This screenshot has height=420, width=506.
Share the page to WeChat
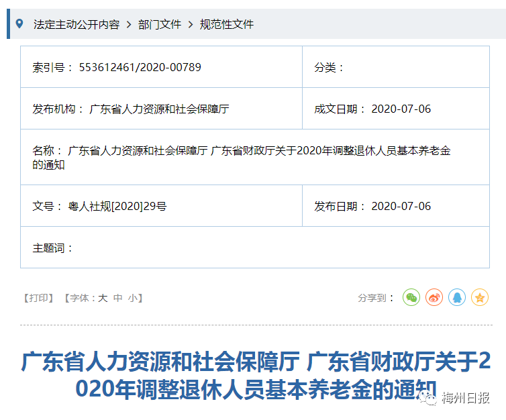411,297
